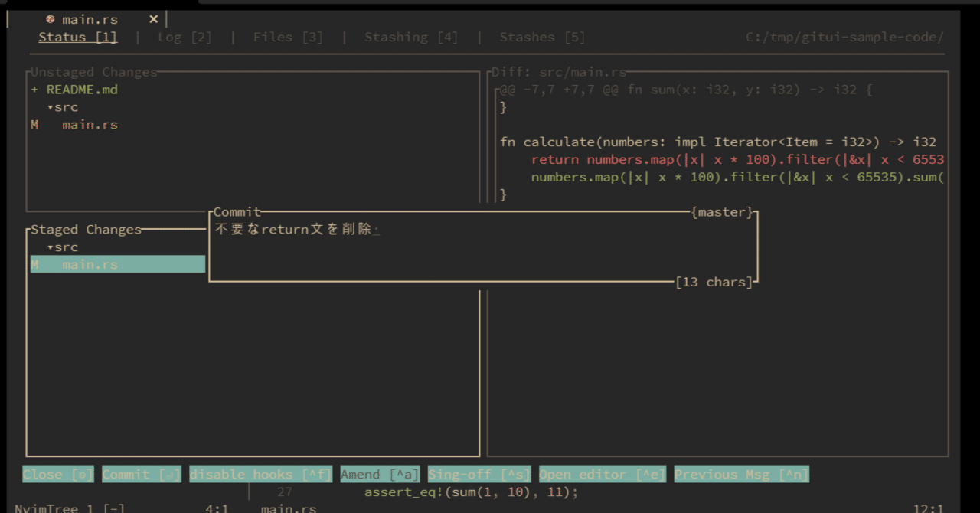This screenshot has height=513, width=980.
Task: Collapse the src folder in Staged Changes
Action: pos(63,247)
